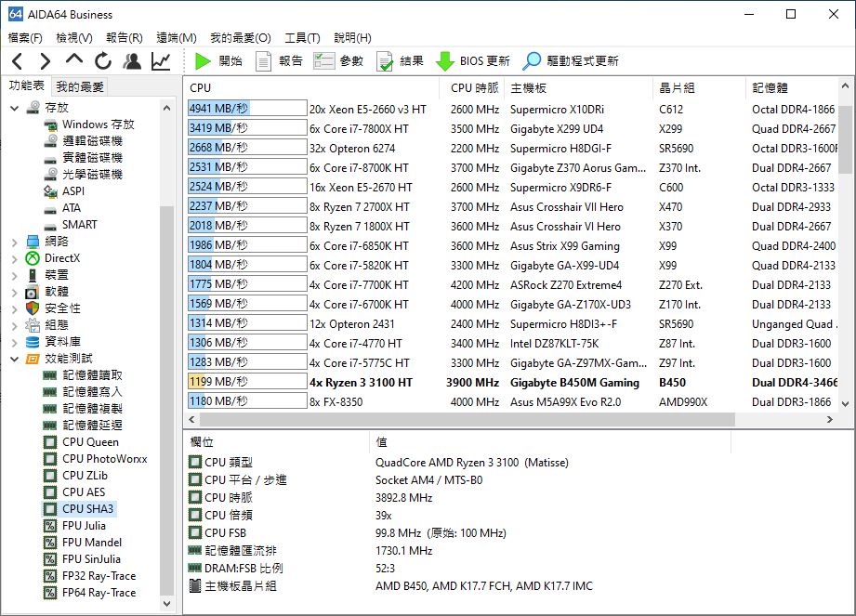Viewport: 856px width, 616px height.
Task: Select FP64 Ray-Trace benchmark
Action: [x=98, y=593]
